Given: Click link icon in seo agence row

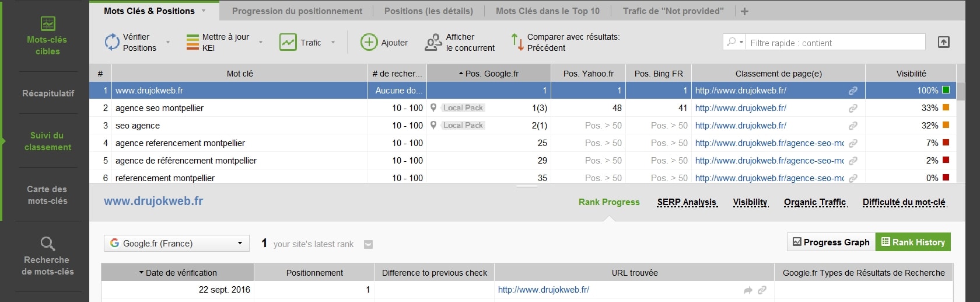Looking at the screenshot, I should click(853, 126).
